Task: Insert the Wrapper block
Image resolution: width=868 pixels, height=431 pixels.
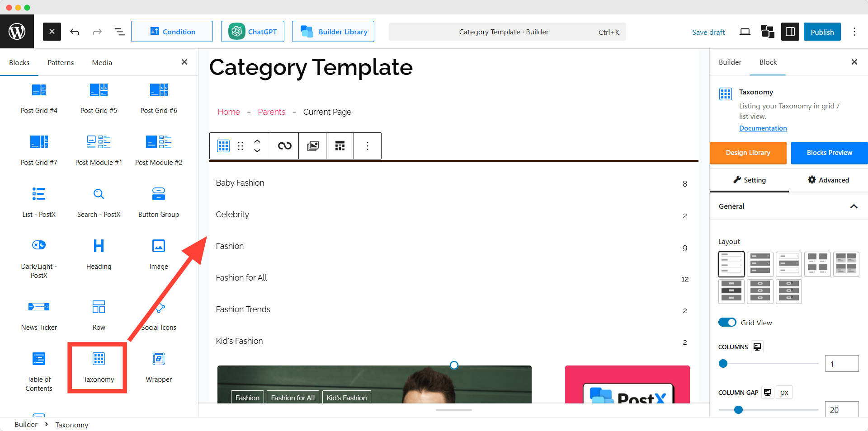Action: (x=159, y=367)
